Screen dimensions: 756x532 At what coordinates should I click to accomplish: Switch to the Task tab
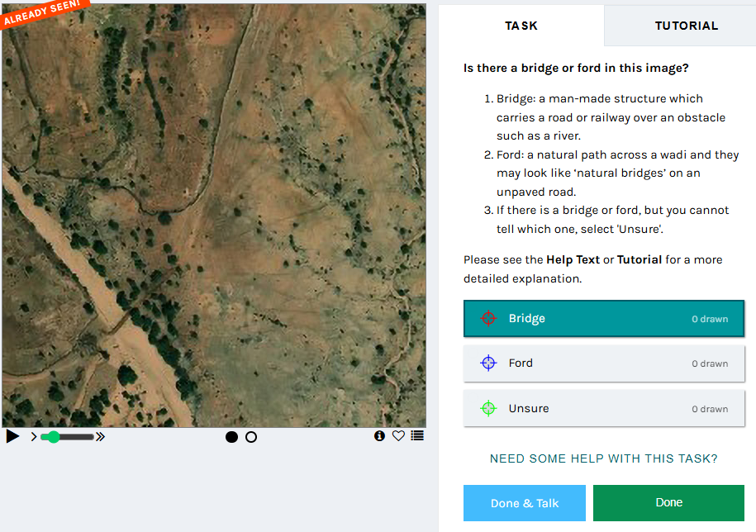[x=521, y=26]
